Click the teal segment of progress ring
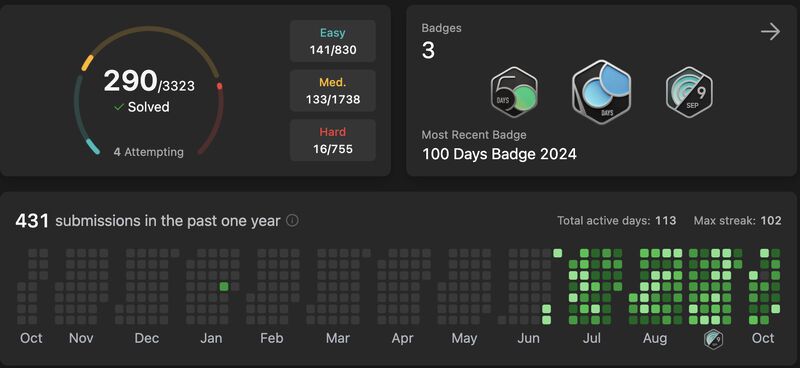 pyautogui.click(x=92, y=145)
